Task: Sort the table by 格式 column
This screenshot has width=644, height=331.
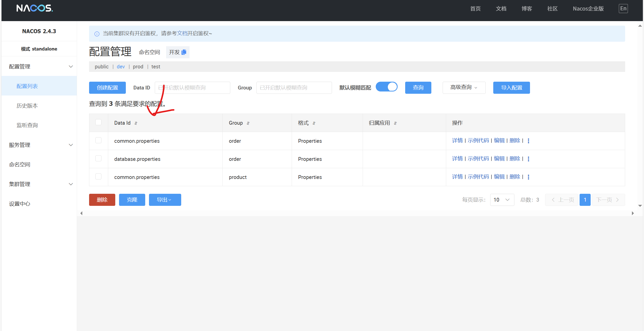Action: [314, 123]
